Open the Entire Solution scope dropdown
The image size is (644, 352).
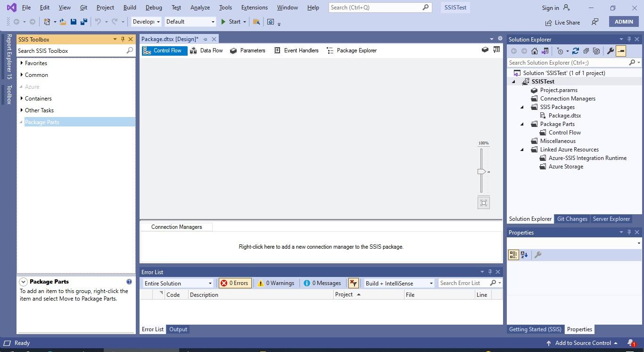(178, 283)
